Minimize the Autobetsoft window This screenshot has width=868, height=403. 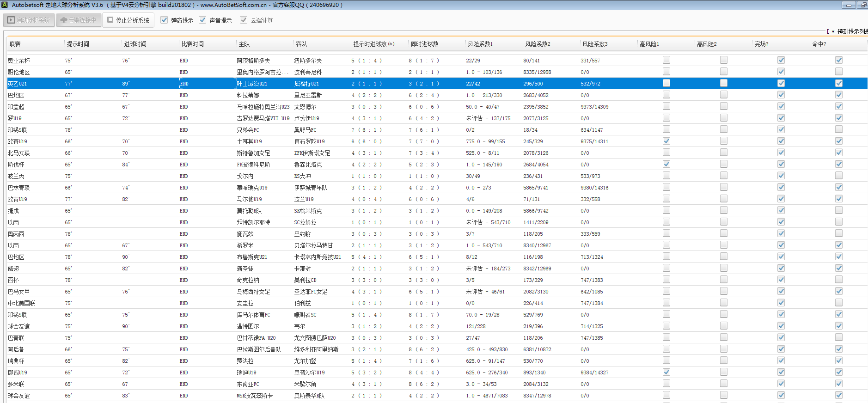coord(849,5)
